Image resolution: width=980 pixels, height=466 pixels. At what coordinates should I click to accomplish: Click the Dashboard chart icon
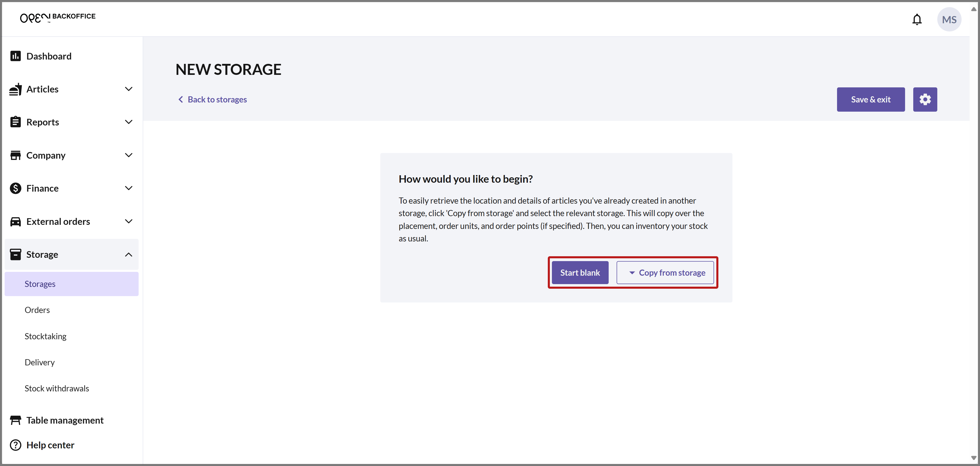point(15,56)
